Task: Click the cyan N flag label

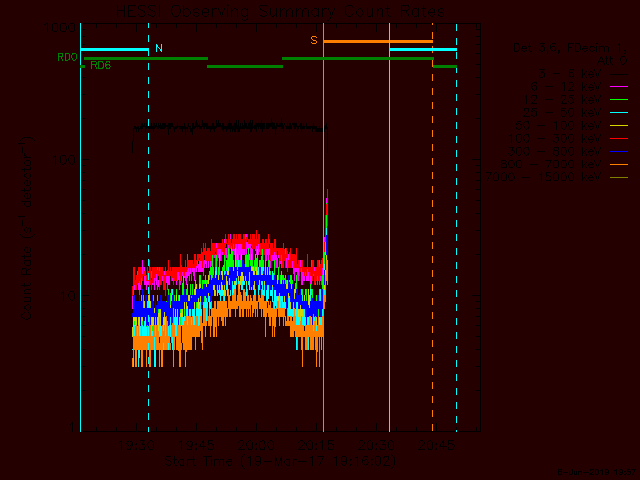Action: pyautogui.click(x=159, y=48)
